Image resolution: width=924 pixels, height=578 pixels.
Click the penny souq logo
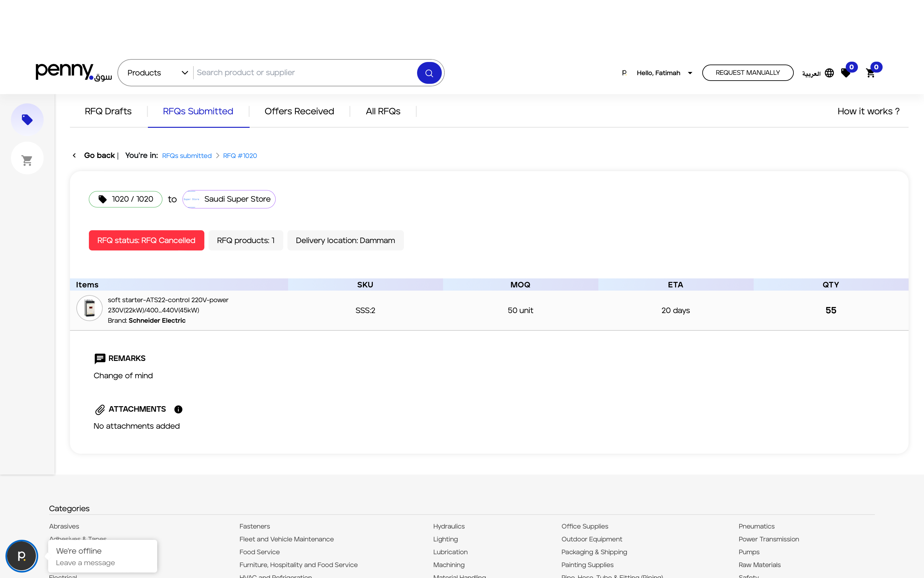pos(74,72)
